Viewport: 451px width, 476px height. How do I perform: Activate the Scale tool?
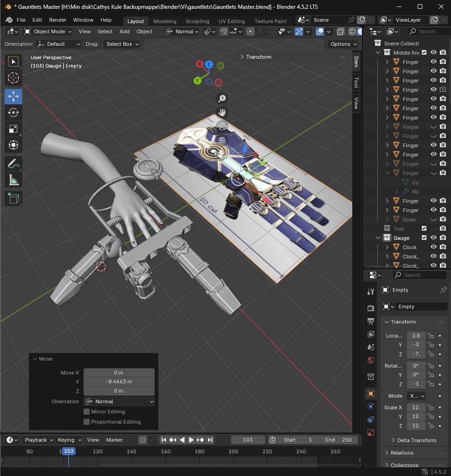(x=13, y=129)
